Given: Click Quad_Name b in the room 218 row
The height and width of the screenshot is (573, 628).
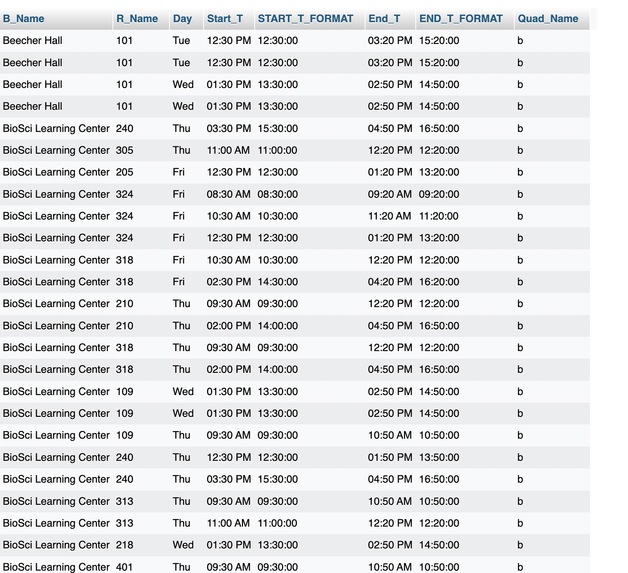Looking at the screenshot, I should (x=520, y=545).
